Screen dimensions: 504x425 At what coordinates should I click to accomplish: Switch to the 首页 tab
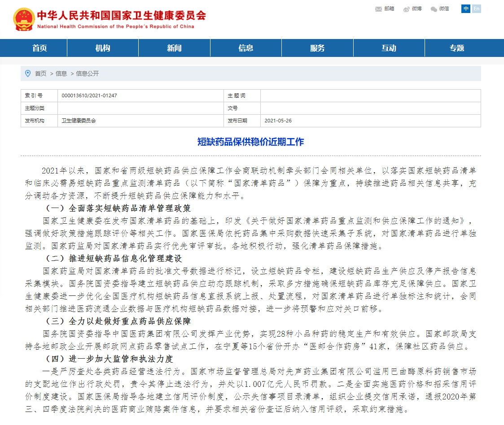click(x=39, y=48)
